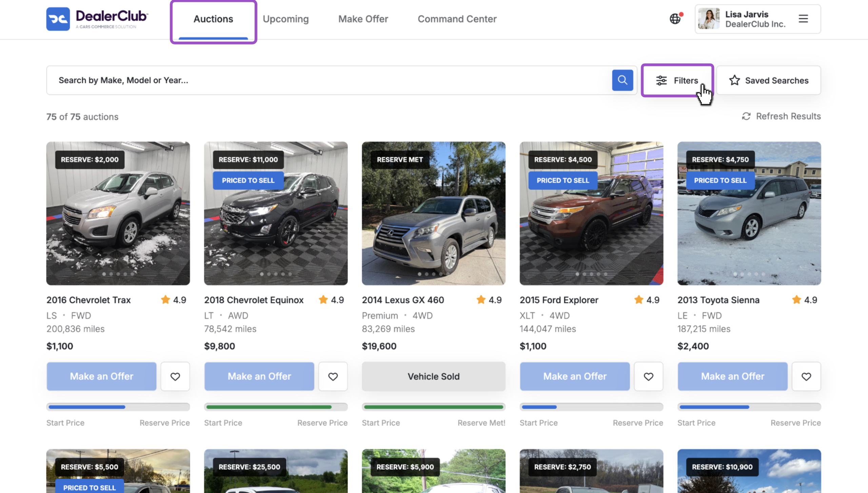The height and width of the screenshot is (493, 868).
Task: Make an offer on 2013 Toyota Sienna
Action: tap(732, 376)
